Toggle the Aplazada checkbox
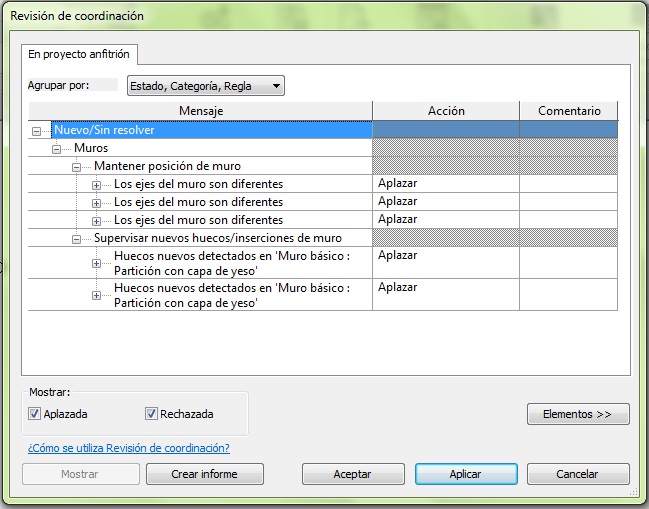 click(x=35, y=414)
